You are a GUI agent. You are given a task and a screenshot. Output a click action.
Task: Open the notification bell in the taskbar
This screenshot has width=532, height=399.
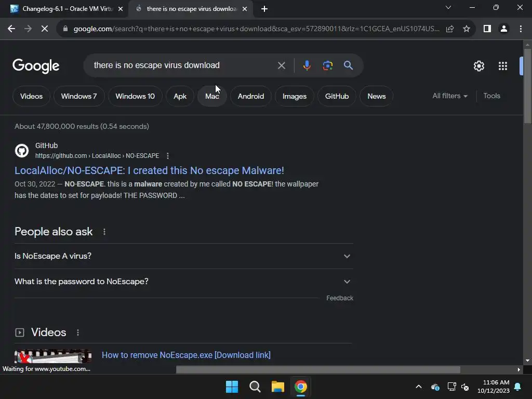pos(518,387)
